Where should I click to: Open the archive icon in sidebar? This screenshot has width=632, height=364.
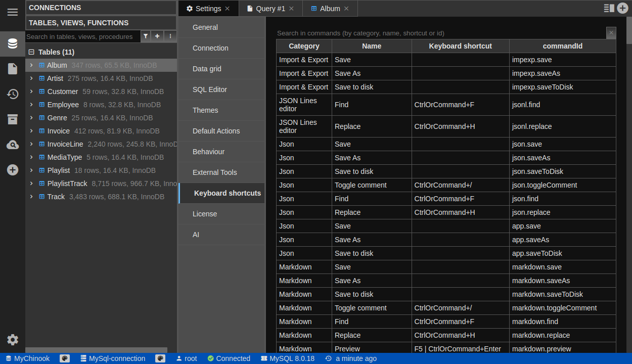click(13, 119)
